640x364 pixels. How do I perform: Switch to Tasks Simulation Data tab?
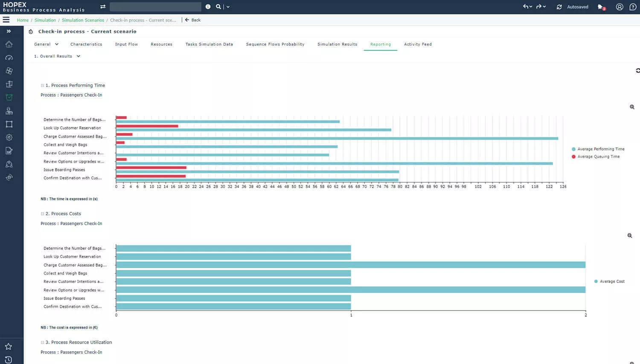pyautogui.click(x=209, y=44)
